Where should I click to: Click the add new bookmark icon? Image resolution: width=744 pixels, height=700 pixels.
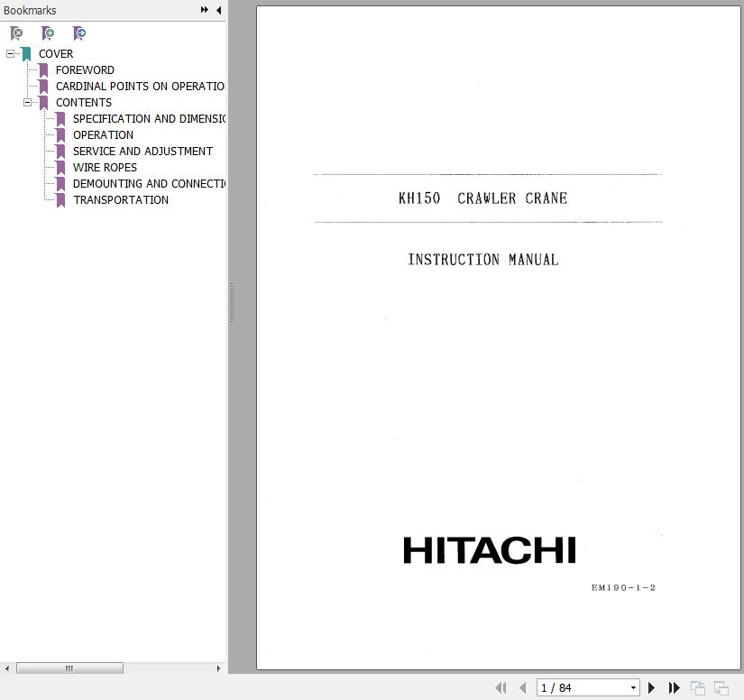48,33
